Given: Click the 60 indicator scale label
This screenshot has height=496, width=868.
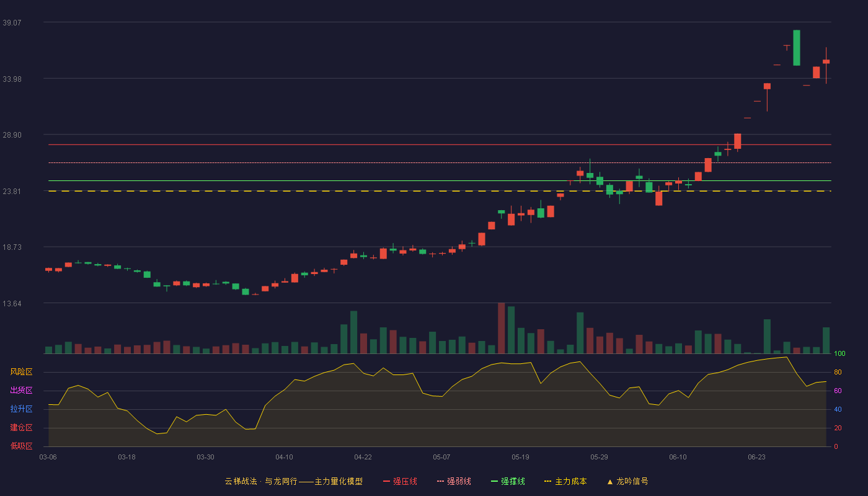Looking at the screenshot, I should (x=838, y=391).
